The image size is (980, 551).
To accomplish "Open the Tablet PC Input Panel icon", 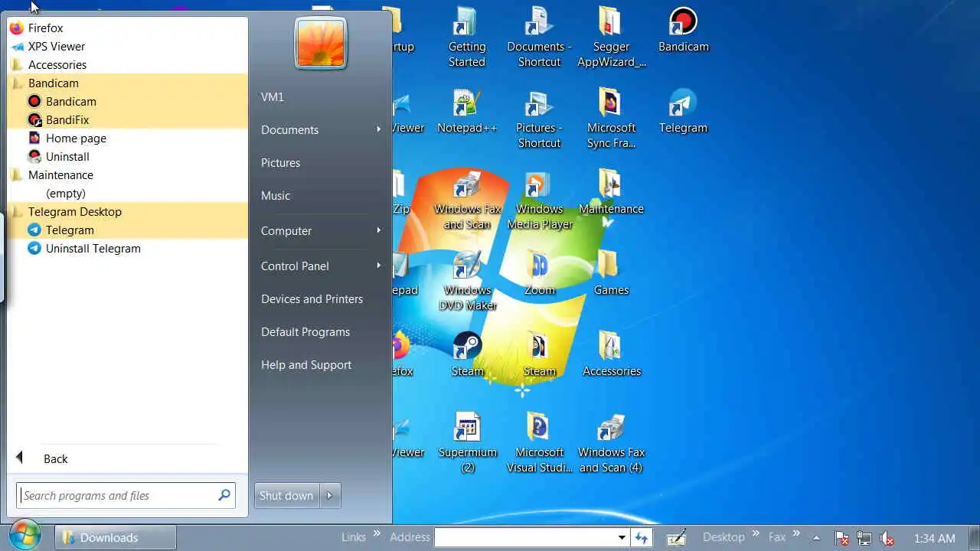I will (x=676, y=537).
